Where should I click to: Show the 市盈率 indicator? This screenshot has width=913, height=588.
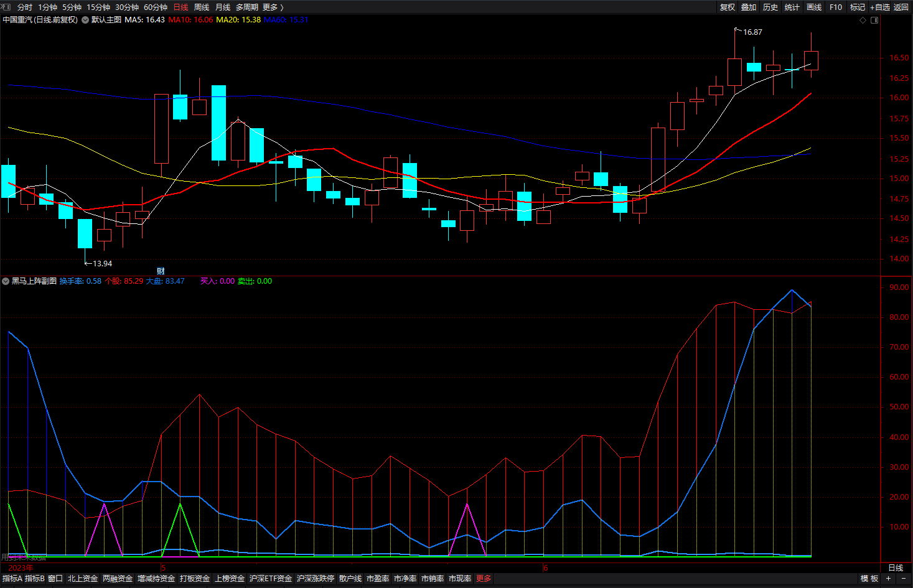[378, 579]
